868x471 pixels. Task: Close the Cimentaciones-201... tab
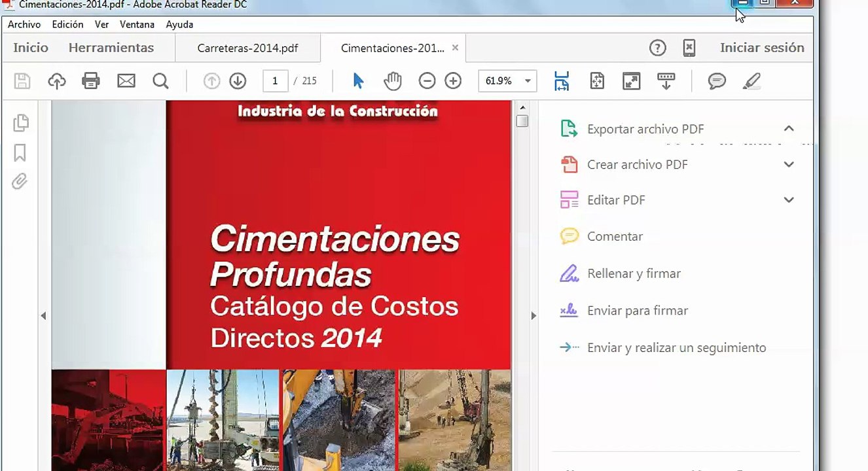click(455, 48)
